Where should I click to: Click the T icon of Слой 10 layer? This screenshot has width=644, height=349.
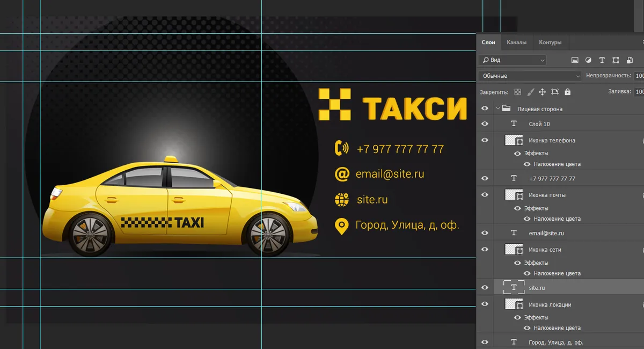click(514, 124)
